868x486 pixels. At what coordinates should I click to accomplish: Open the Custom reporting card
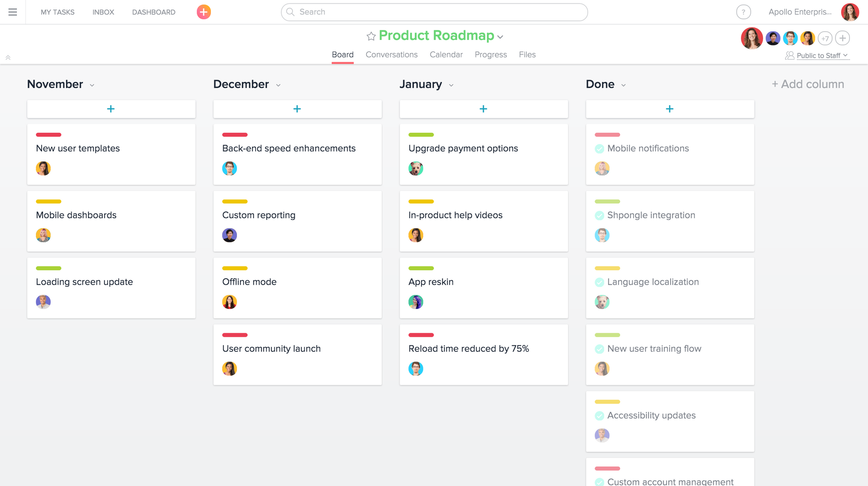297,221
